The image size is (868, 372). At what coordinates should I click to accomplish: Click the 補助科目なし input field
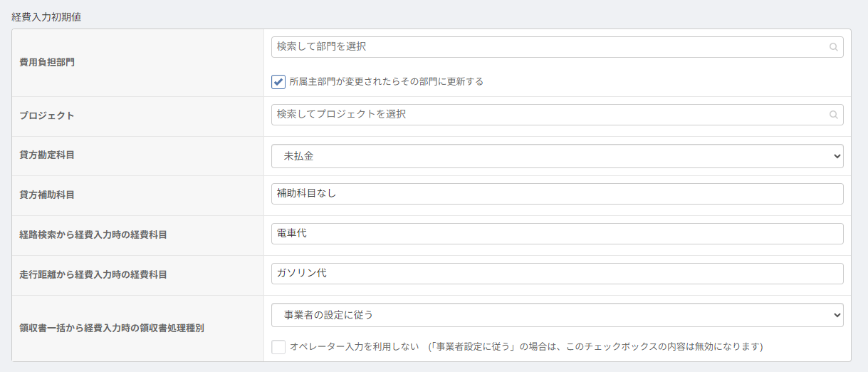(557, 194)
